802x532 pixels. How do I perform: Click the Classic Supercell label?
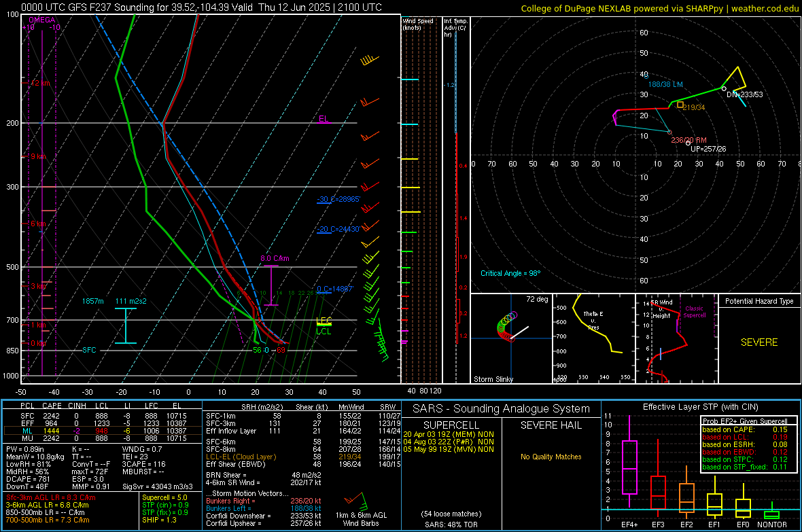(694, 312)
